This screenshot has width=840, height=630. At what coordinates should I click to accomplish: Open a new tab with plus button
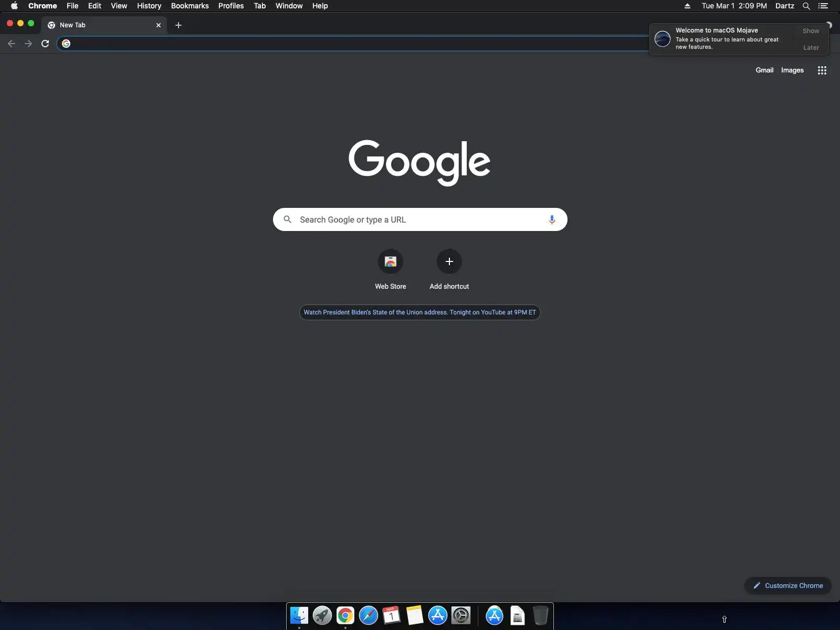pos(178,25)
